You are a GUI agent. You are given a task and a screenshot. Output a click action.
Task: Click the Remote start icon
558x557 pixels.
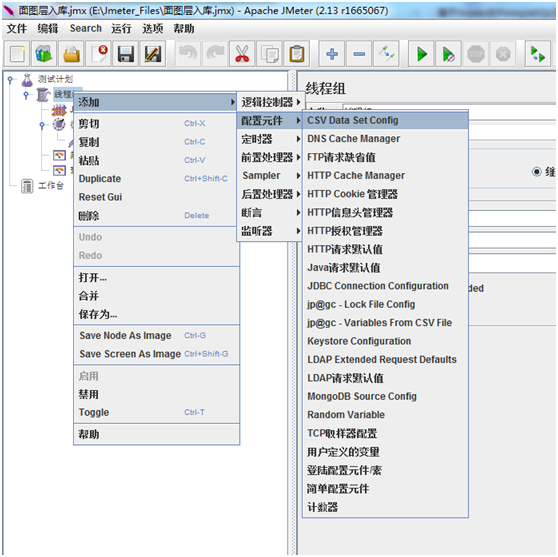(x=538, y=54)
